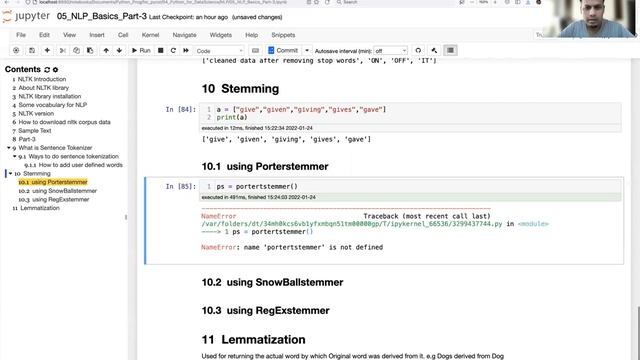Screen dimensions: 640x360
Task: Go to 'How to add user defined words'
Action: point(80,165)
